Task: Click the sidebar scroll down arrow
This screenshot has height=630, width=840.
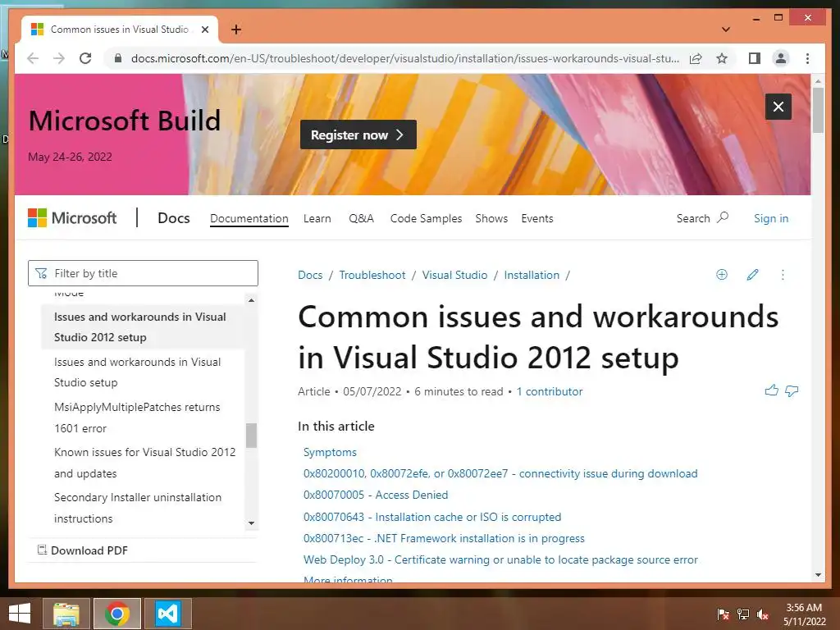Action: tap(251, 523)
